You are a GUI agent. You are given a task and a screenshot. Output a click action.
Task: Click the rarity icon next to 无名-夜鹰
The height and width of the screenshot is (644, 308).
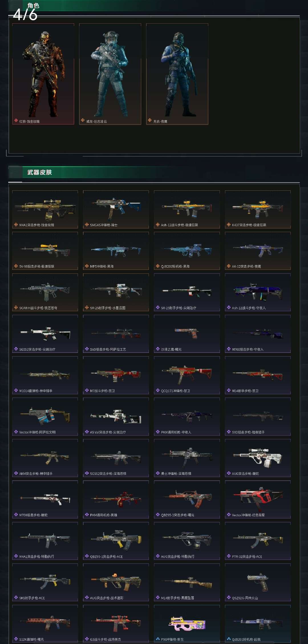(x=150, y=121)
